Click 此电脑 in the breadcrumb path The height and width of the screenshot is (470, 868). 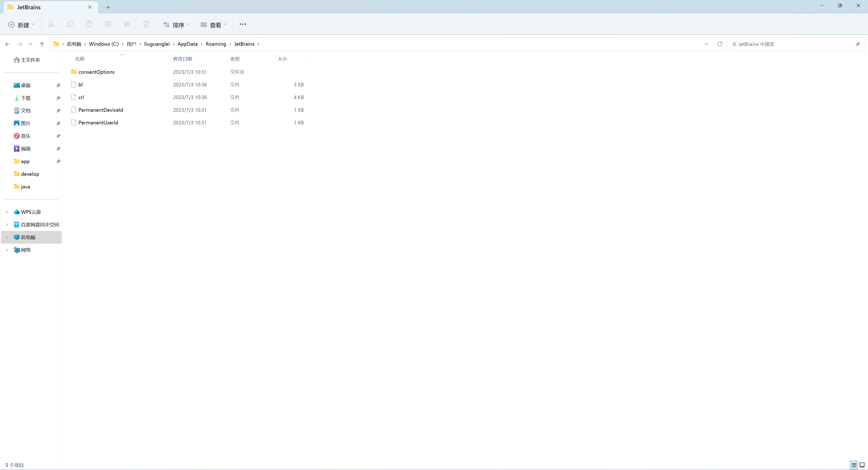click(74, 44)
